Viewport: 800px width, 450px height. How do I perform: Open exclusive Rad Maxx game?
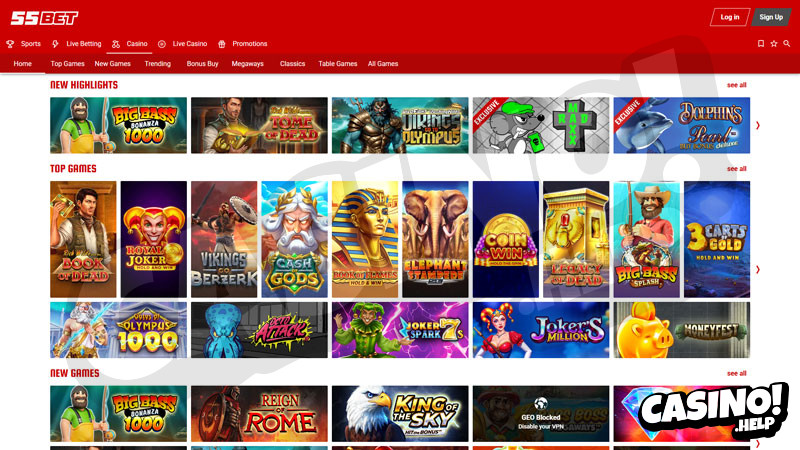541,126
